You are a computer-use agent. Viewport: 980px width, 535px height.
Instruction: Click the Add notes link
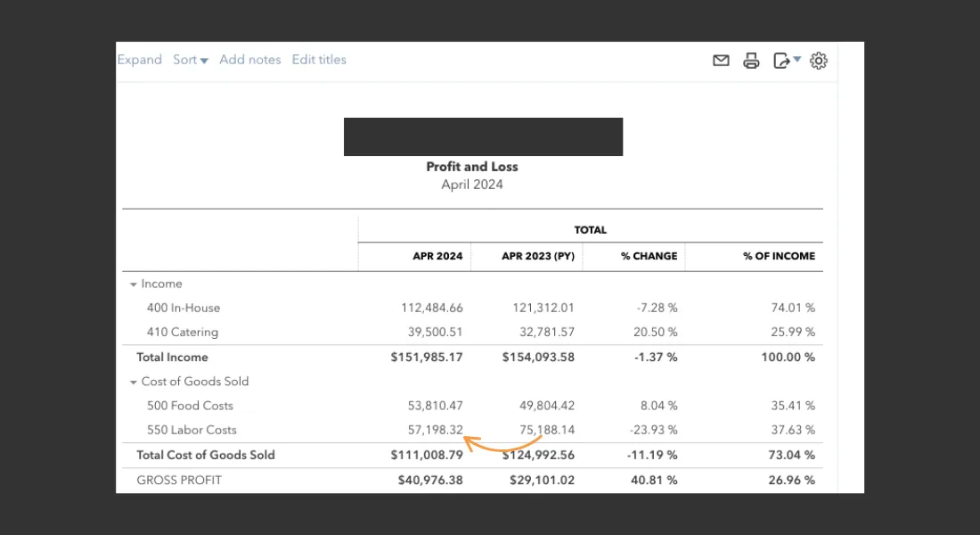coord(250,60)
